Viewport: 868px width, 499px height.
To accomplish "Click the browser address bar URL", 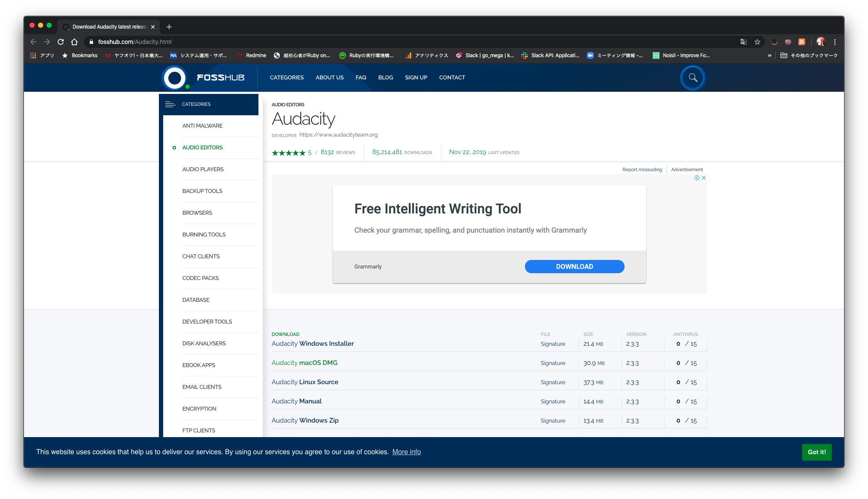I will tap(135, 42).
